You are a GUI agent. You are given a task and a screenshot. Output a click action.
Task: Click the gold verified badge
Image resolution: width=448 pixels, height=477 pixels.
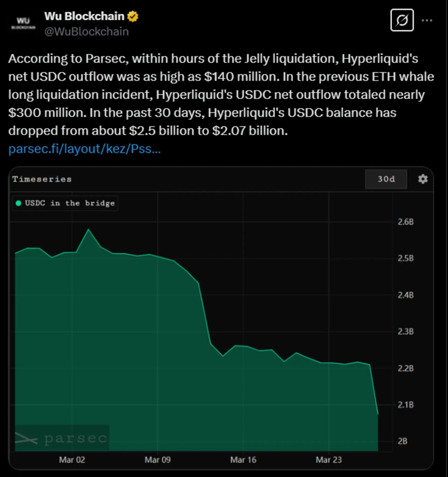[133, 17]
